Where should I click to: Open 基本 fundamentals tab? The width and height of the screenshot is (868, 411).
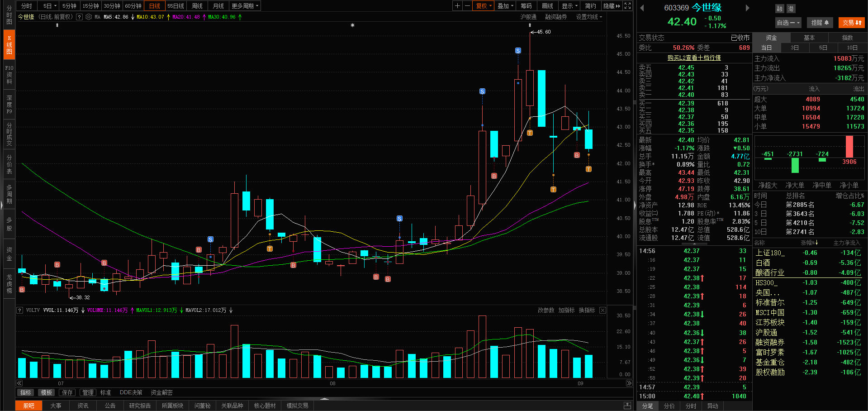pyautogui.click(x=809, y=38)
